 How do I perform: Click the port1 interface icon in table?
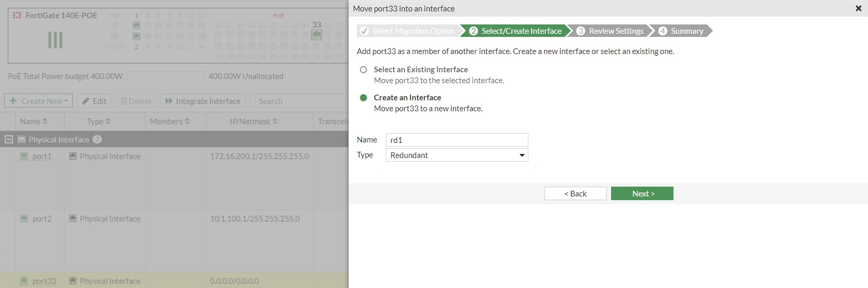(x=24, y=156)
